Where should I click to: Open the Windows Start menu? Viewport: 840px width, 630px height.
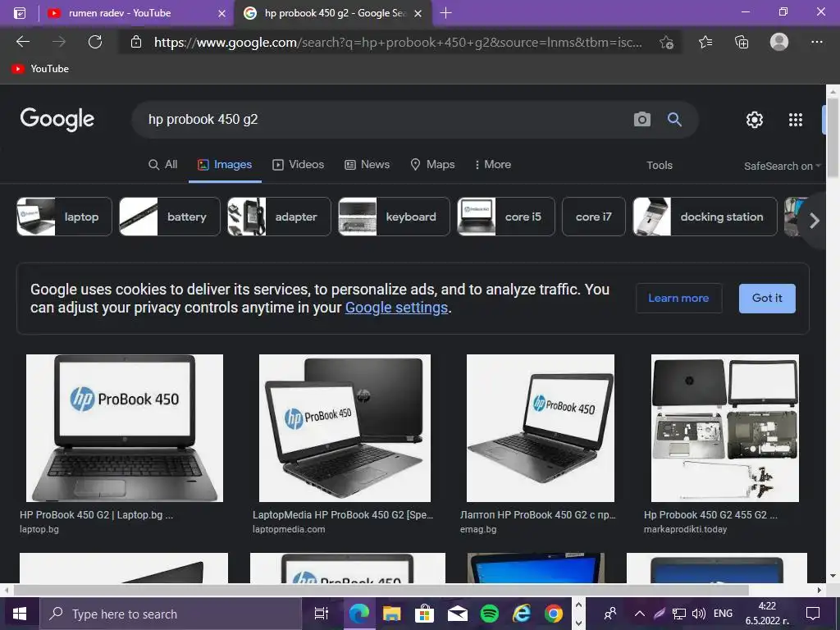(20, 614)
